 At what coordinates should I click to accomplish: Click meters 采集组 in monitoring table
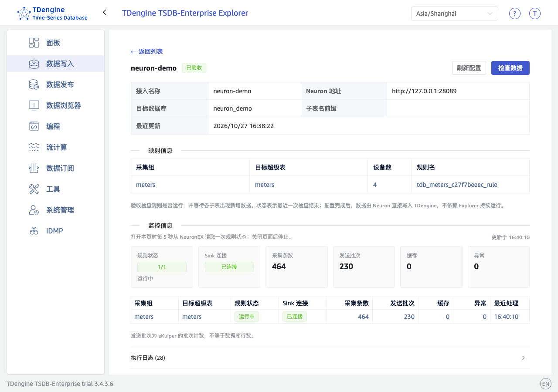tap(144, 317)
